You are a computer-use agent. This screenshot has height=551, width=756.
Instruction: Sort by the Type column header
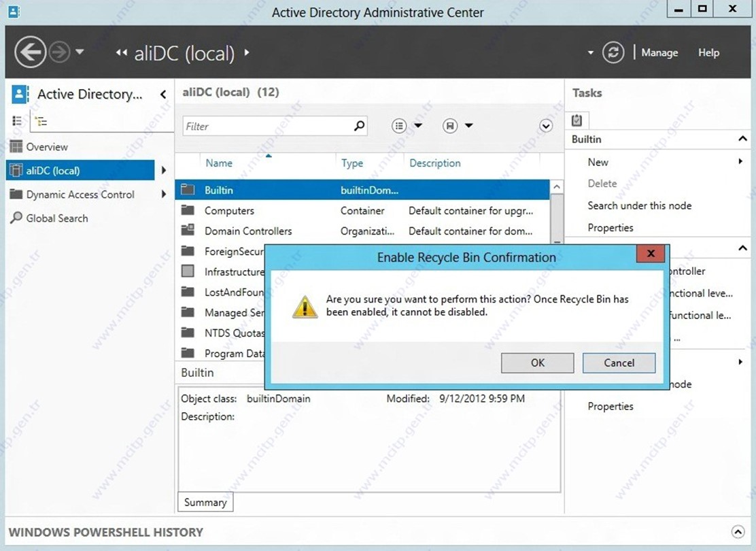pos(352,163)
